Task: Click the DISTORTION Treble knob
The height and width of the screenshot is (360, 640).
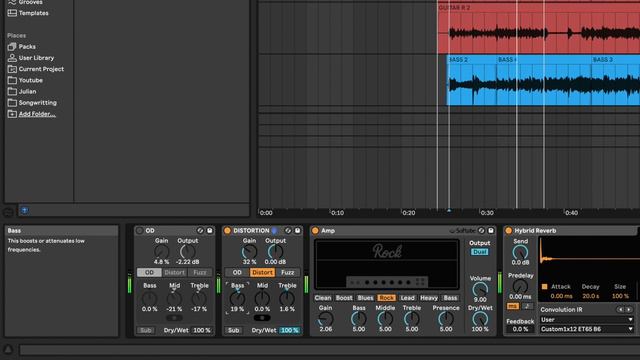Action: pos(287,299)
